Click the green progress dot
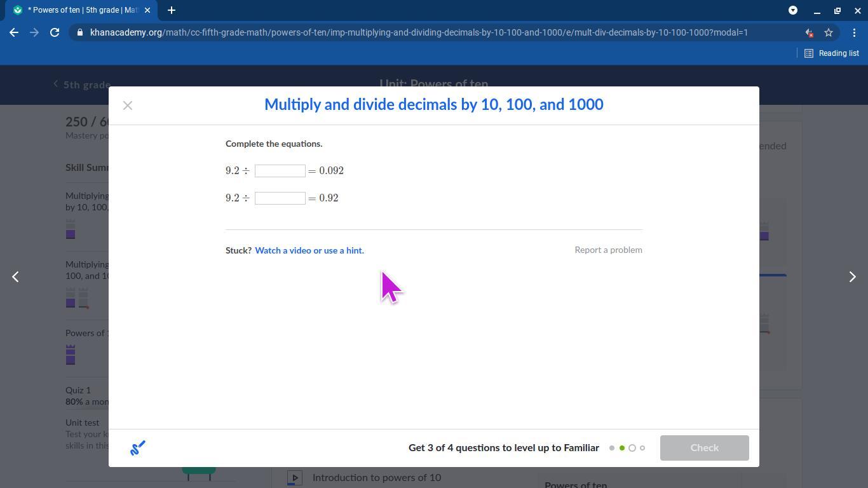This screenshot has height=488, width=868. (x=622, y=448)
